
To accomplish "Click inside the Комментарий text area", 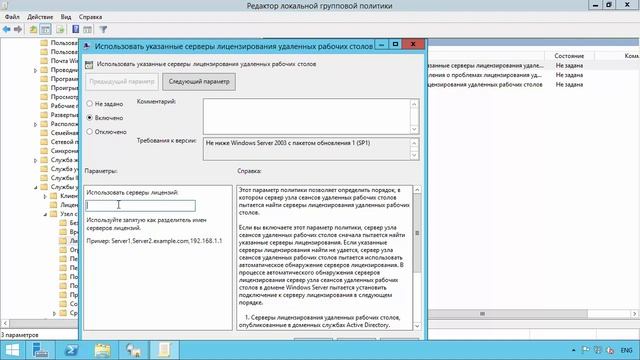I will pos(307,116).
